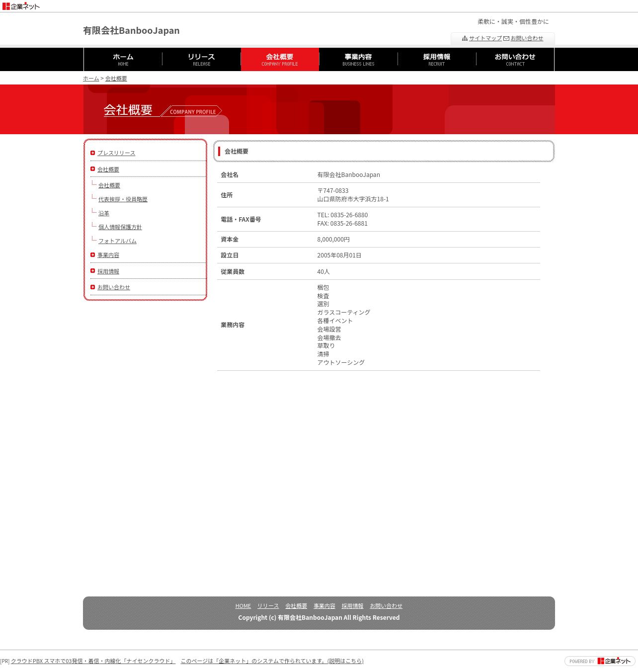Click このページは「企業ネット」のシステム link at bottom
638x672 pixels.
(272, 661)
